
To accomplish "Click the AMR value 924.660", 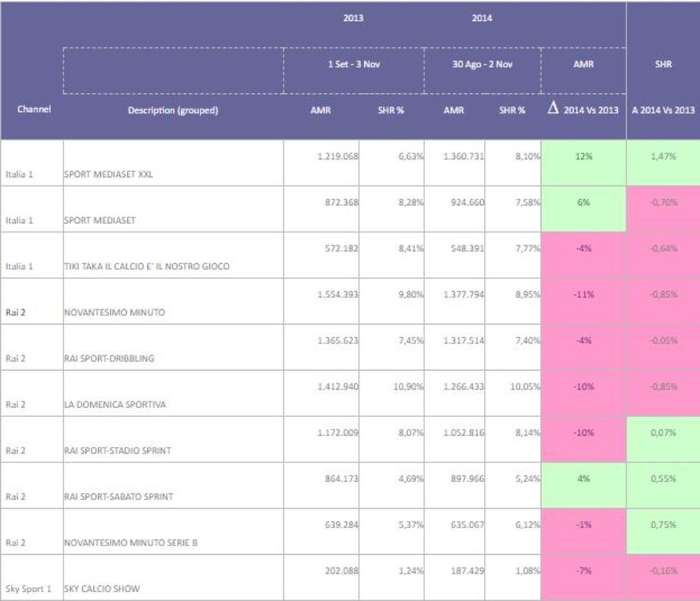I will point(467,202).
